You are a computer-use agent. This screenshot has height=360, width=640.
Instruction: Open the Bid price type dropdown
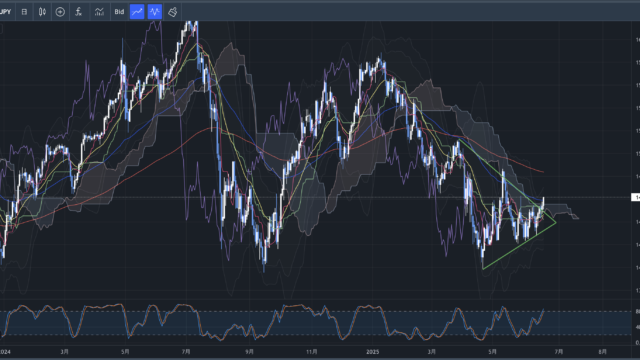[x=119, y=12]
